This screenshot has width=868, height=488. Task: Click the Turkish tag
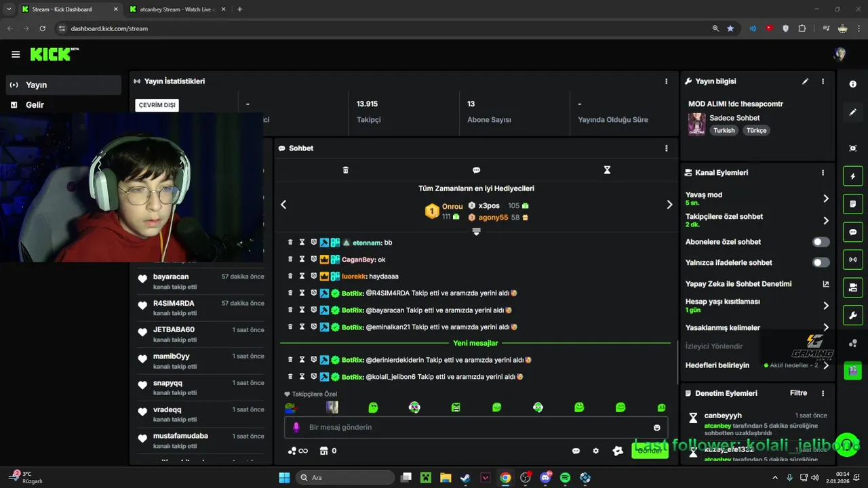click(x=724, y=130)
